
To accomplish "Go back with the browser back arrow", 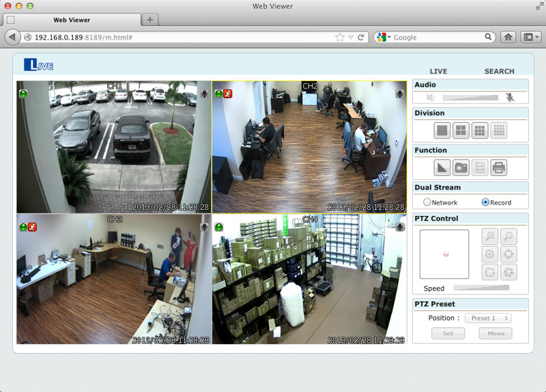I will point(12,37).
